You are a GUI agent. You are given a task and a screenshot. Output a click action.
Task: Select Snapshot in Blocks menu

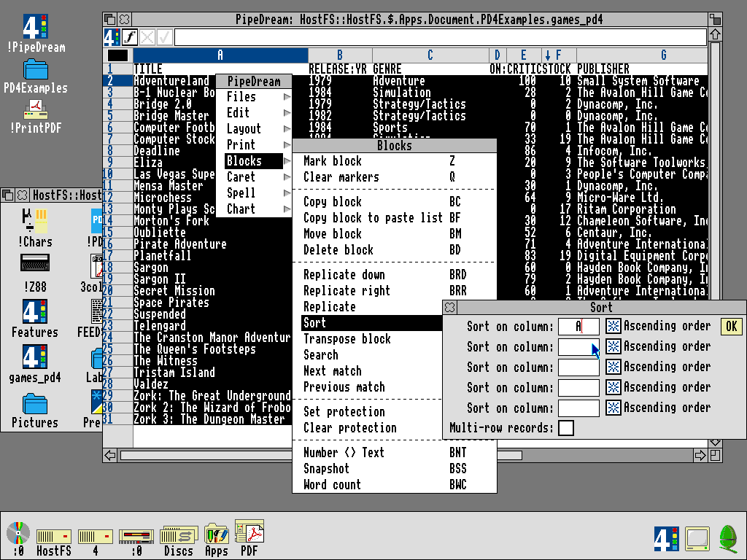(394, 469)
